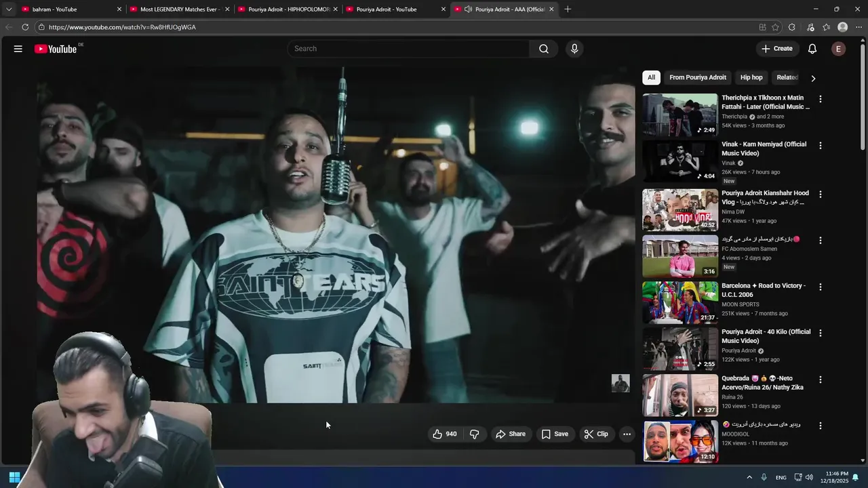The height and width of the screenshot is (488, 868).
Task: Select the Related filter chip
Action: [x=787, y=77]
